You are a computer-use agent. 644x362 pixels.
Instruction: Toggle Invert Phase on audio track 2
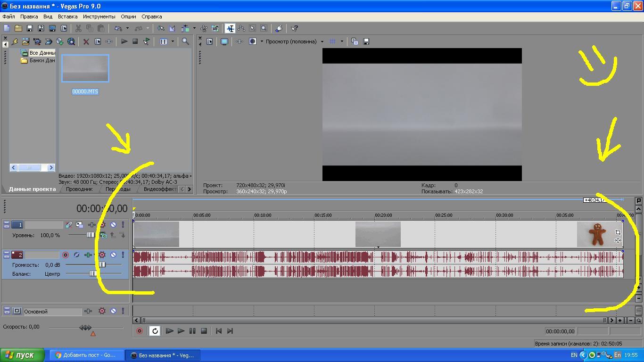76,255
